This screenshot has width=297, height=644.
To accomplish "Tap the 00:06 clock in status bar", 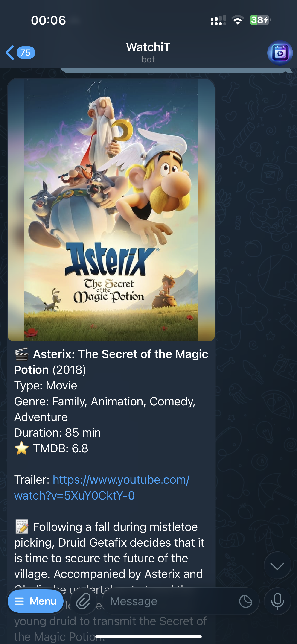I will (x=49, y=20).
